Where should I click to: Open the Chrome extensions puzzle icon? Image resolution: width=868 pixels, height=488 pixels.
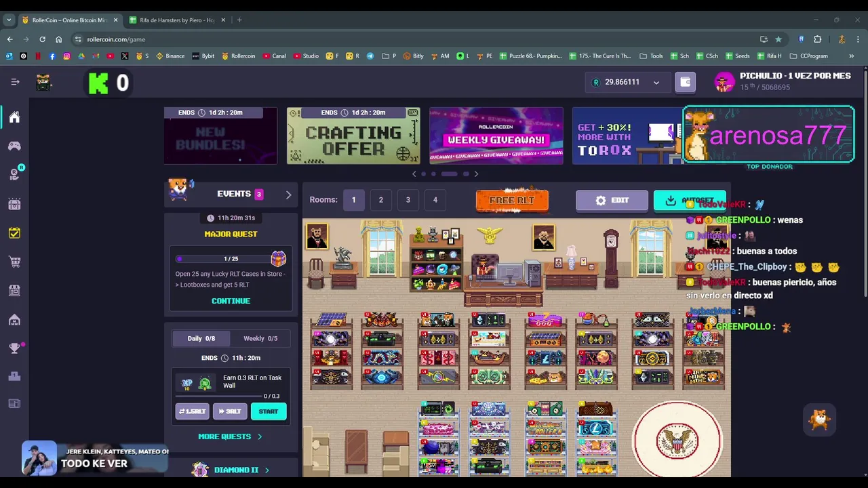coord(817,39)
